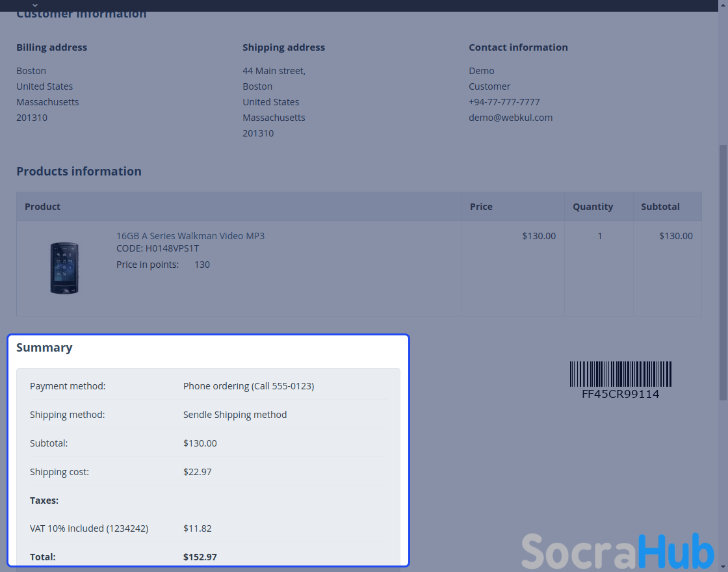The width and height of the screenshot is (728, 572).
Task: Click the Phone ordering payment method value
Action: pos(248,386)
